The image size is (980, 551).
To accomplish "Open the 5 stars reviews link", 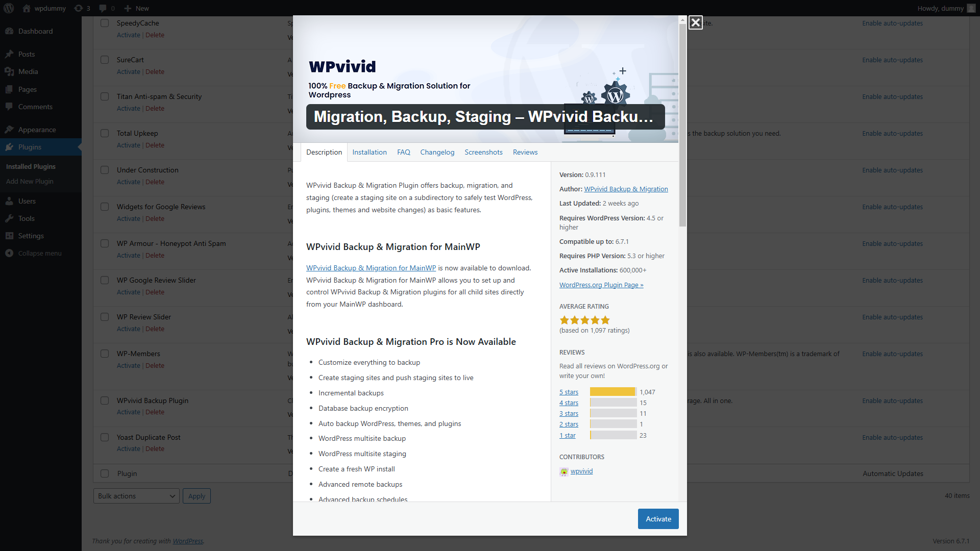I will [569, 392].
